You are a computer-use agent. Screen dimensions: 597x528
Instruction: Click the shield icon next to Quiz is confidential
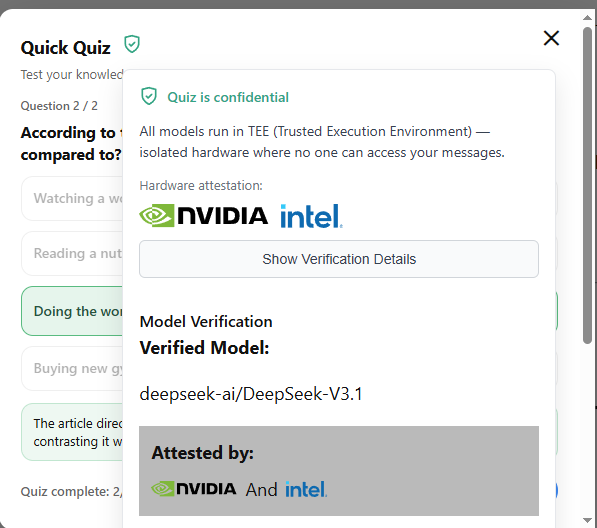(149, 96)
